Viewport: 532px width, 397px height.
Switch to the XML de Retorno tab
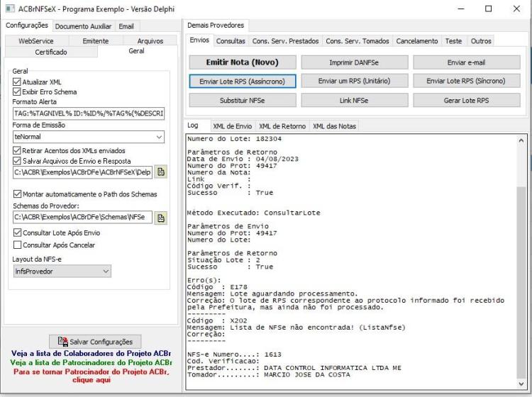(x=282, y=126)
